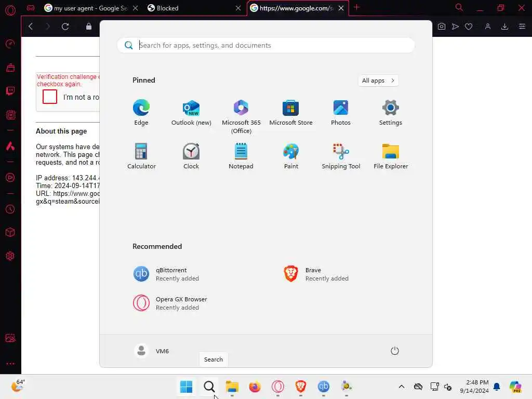The width and height of the screenshot is (532, 399).
Task: Open File Explorer from the taskbar
Action: [x=232, y=387]
